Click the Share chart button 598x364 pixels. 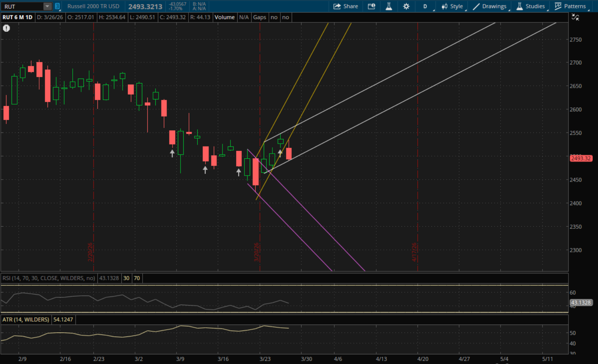pos(346,6)
